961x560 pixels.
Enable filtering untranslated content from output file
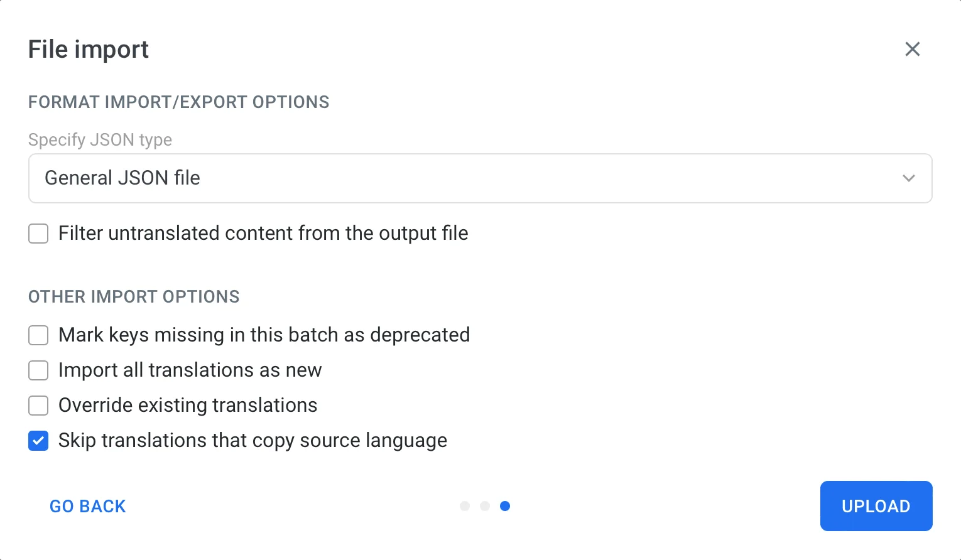click(x=38, y=234)
